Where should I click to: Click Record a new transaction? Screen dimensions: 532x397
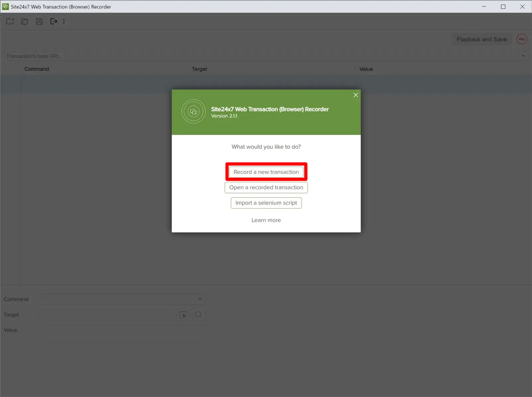(x=266, y=172)
